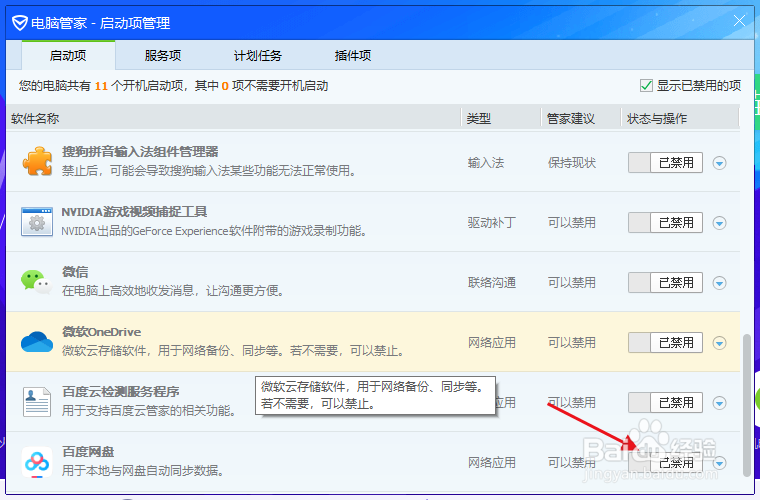
Task: Click the NVIDIA出品的GeForce Experience description text
Action: point(214,231)
